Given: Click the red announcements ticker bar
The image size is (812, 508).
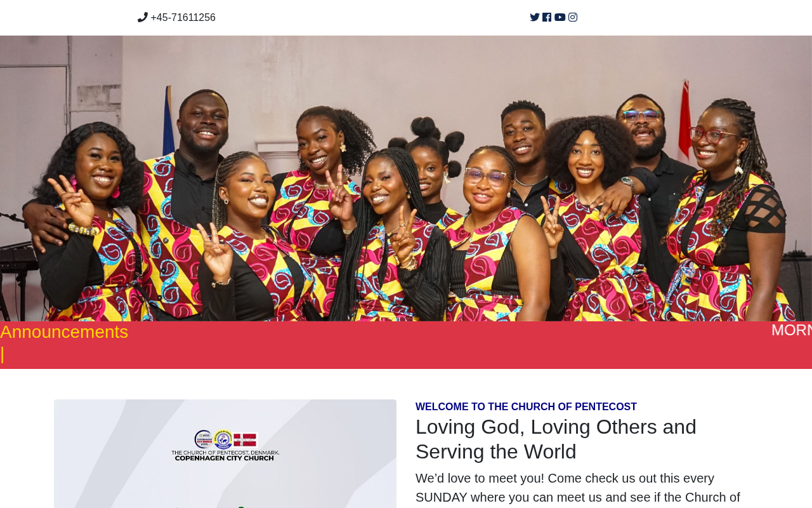Looking at the screenshot, I should (x=406, y=345).
